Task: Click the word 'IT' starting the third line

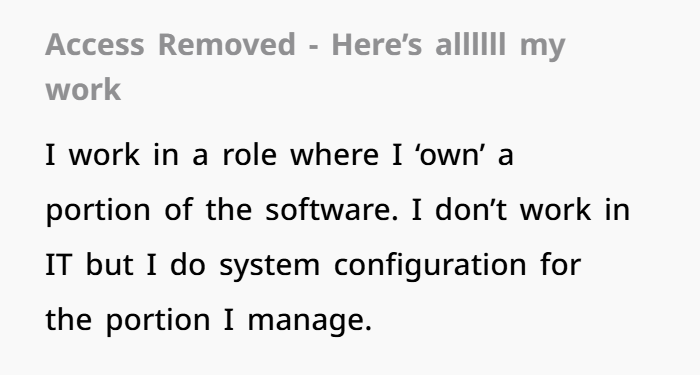Action: tap(58, 264)
